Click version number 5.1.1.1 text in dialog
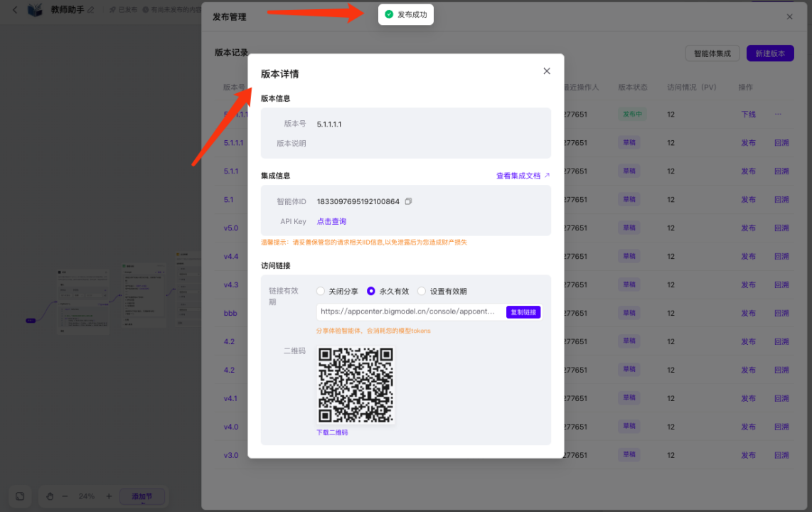Image resolution: width=812 pixels, height=512 pixels. pos(328,124)
